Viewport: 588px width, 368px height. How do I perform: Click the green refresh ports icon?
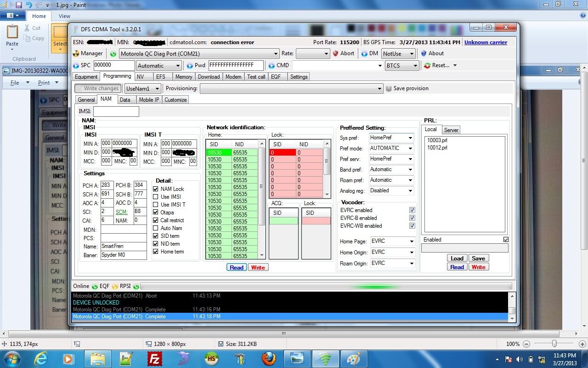point(113,54)
